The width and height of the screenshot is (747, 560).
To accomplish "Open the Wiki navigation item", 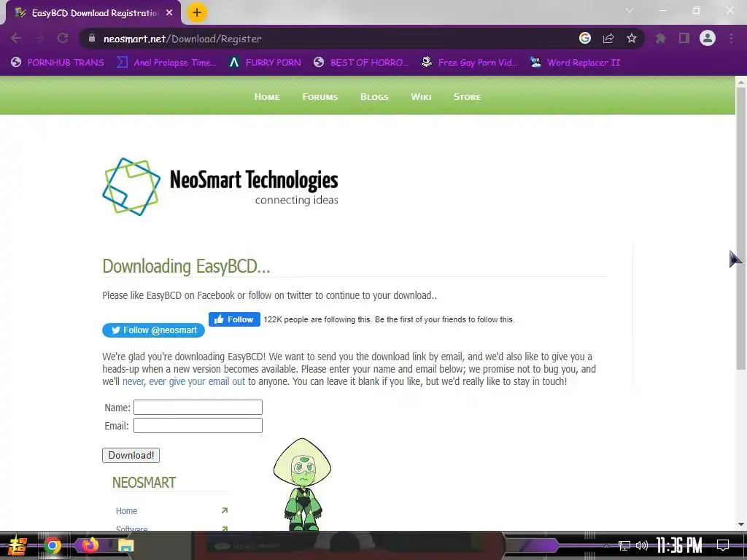I will point(421,97).
